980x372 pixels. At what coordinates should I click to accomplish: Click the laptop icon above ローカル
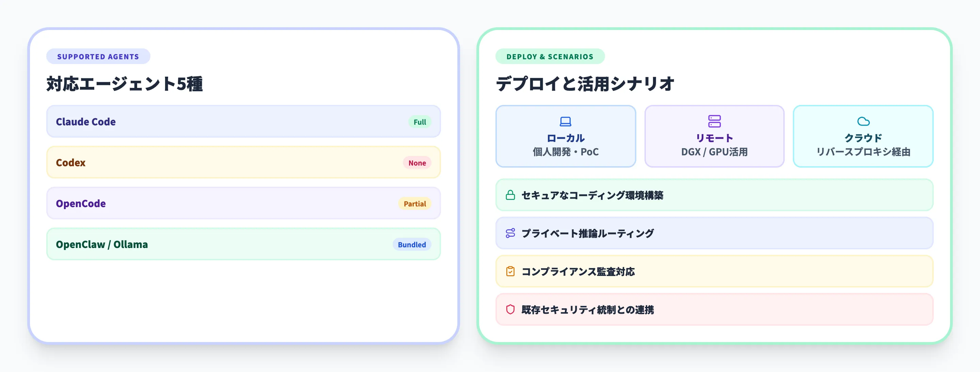pos(565,122)
